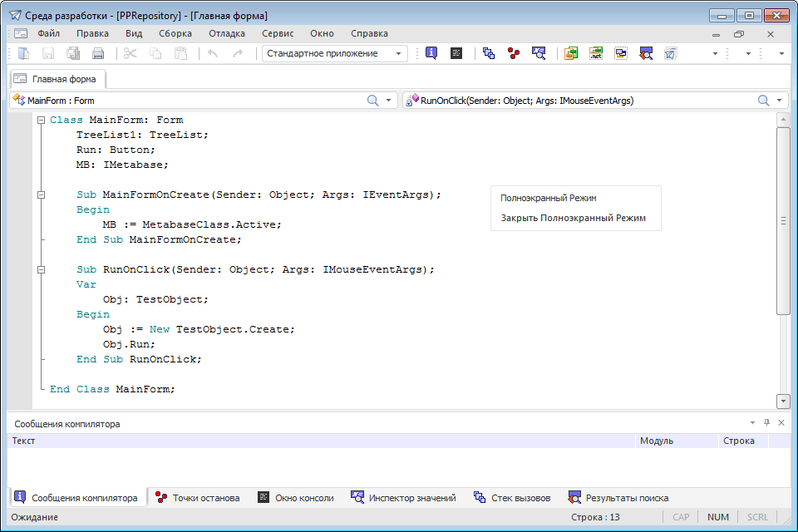Click the .net assembly toolbar icon
Screen dimensions: 798x532
(596, 53)
